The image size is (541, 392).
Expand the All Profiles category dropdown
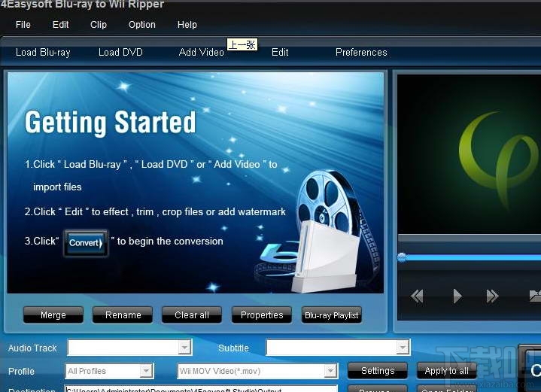pyautogui.click(x=146, y=371)
